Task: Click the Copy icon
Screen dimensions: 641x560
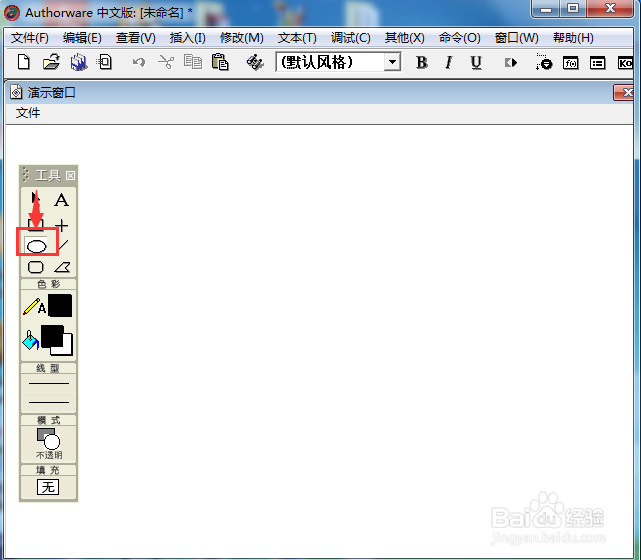Action: (193, 62)
